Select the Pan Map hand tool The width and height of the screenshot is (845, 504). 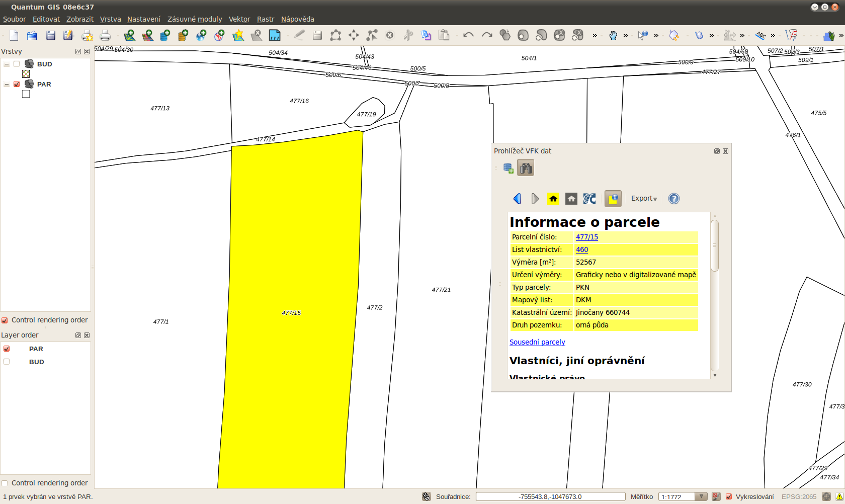(613, 35)
